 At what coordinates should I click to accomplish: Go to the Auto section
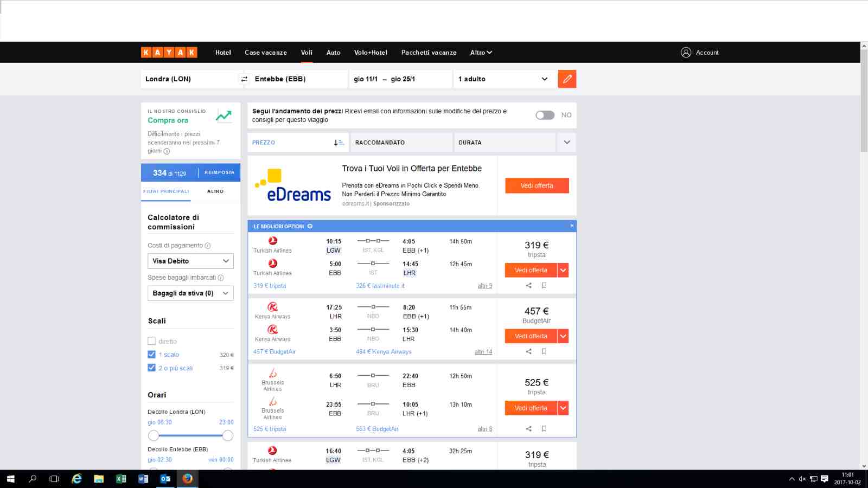(x=334, y=53)
